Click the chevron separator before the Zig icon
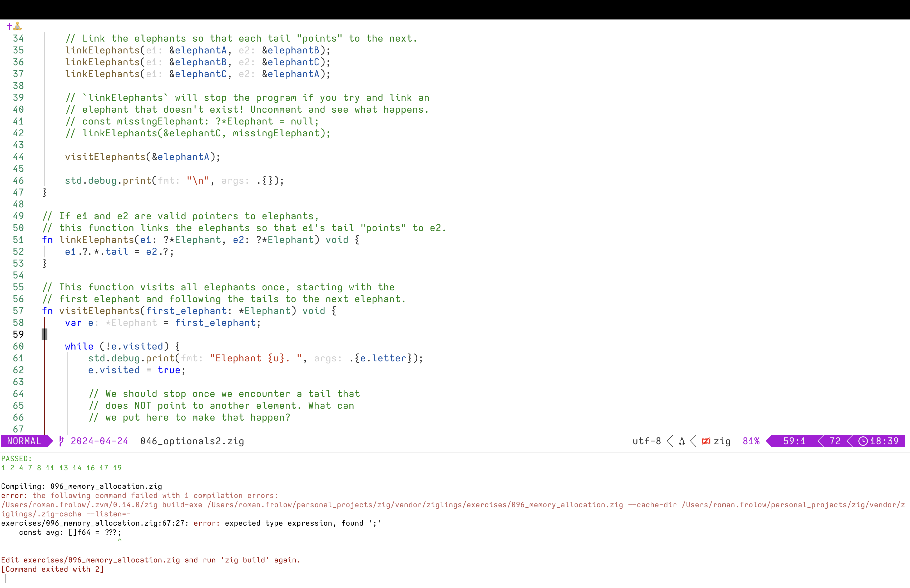The height and width of the screenshot is (588, 910). (694, 441)
